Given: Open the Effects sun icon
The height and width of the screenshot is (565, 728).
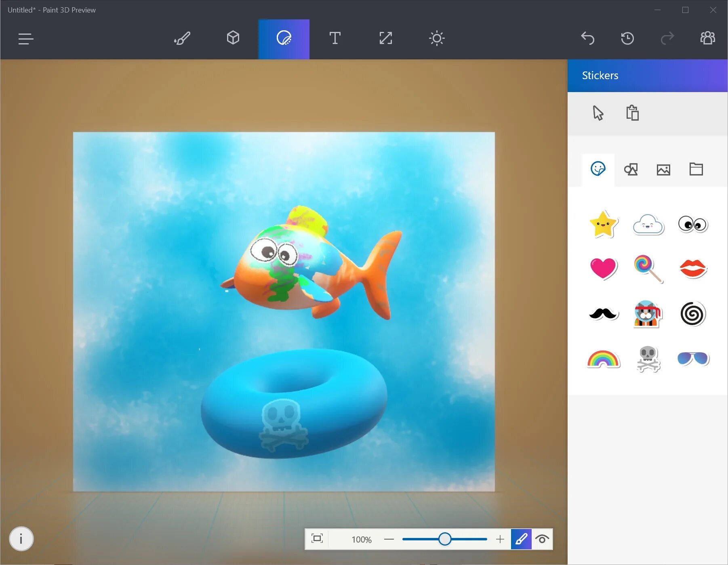Looking at the screenshot, I should click(x=437, y=38).
